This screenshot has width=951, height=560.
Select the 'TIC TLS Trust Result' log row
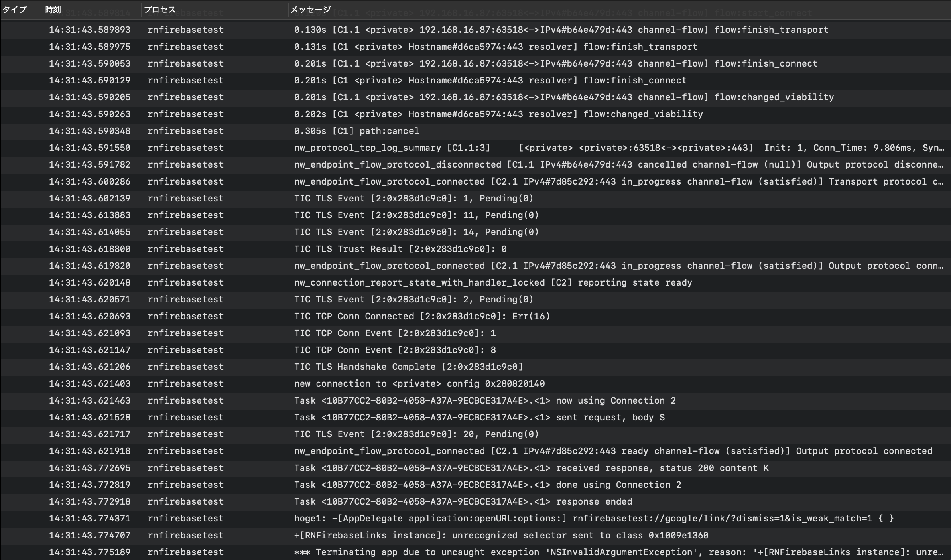coord(400,249)
